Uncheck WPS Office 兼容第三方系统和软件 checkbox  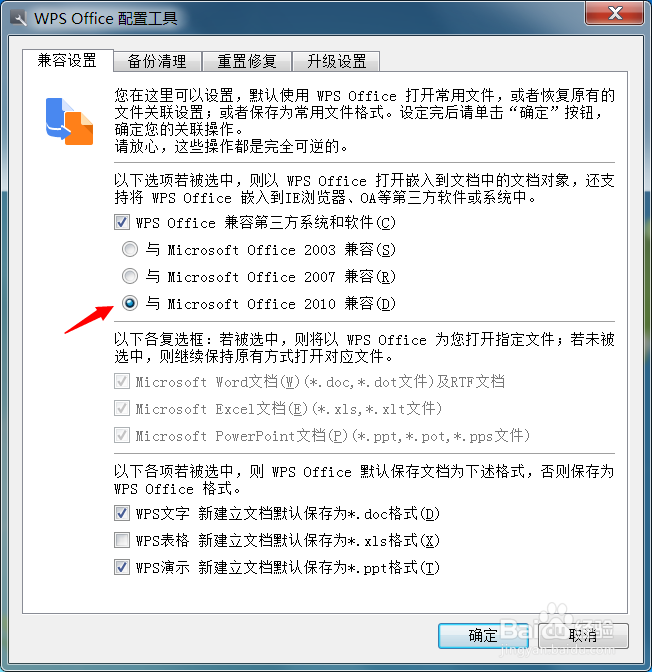(x=122, y=222)
